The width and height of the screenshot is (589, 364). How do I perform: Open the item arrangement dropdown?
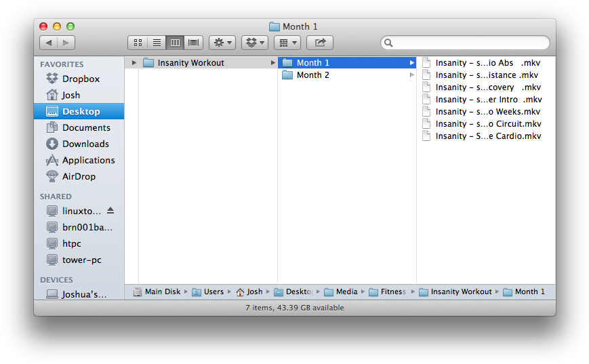click(287, 43)
